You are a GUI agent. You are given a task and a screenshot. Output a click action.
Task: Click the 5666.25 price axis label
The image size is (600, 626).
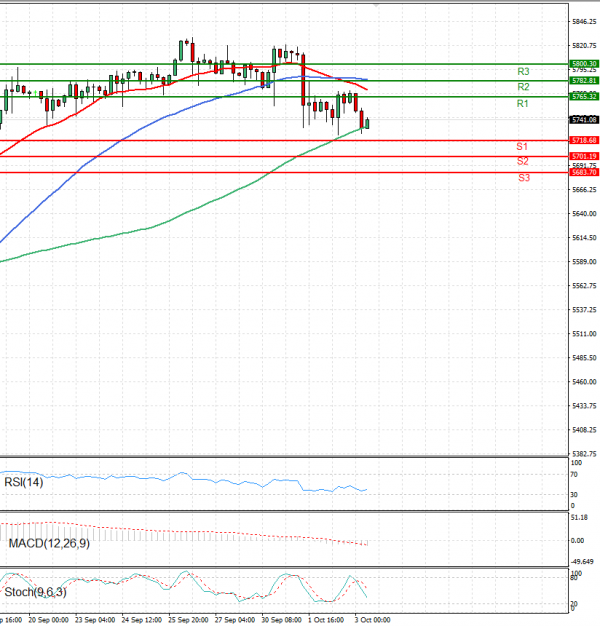584,190
